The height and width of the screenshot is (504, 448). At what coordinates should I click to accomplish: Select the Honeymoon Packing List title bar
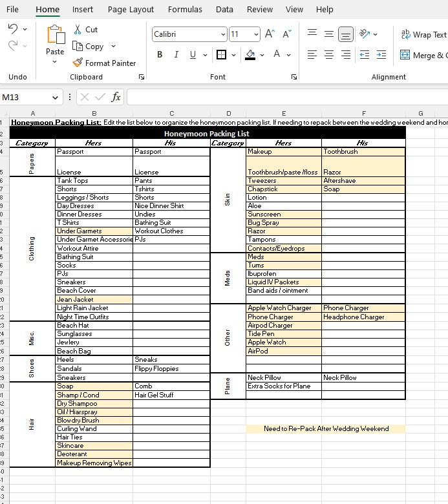click(208, 133)
